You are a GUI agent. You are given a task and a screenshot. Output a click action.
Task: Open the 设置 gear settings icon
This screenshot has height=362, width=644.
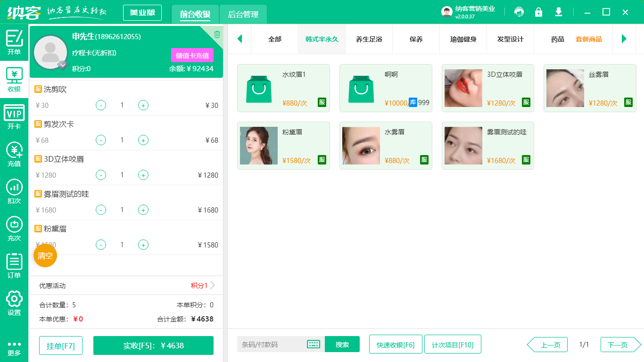[x=14, y=303]
